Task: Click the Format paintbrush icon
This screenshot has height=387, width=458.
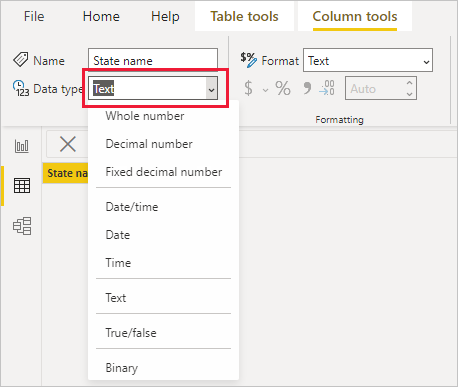Action: 249,60
